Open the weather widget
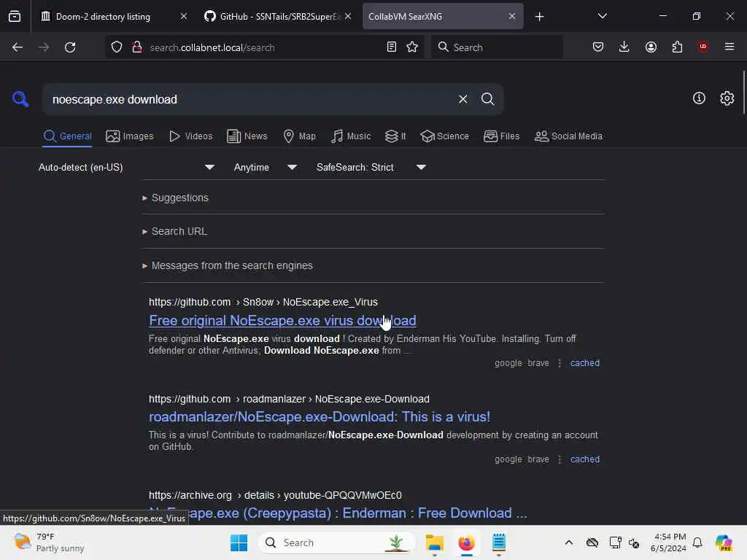The image size is (747, 560). [x=49, y=542]
